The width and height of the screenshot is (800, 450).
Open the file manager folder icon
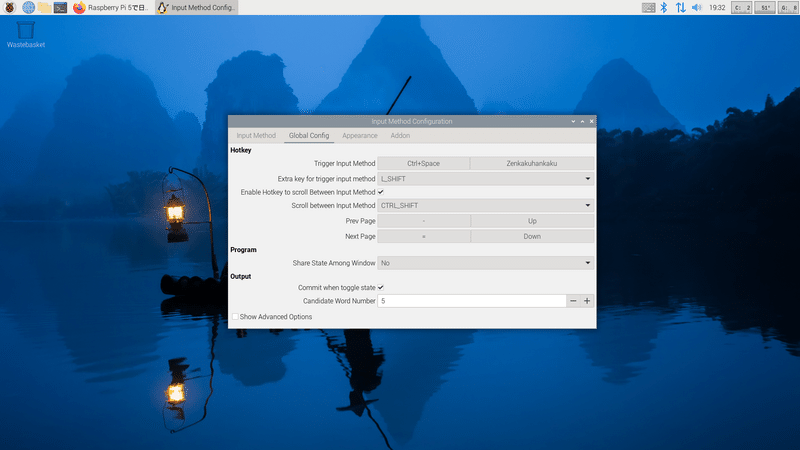click(x=44, y=7)
